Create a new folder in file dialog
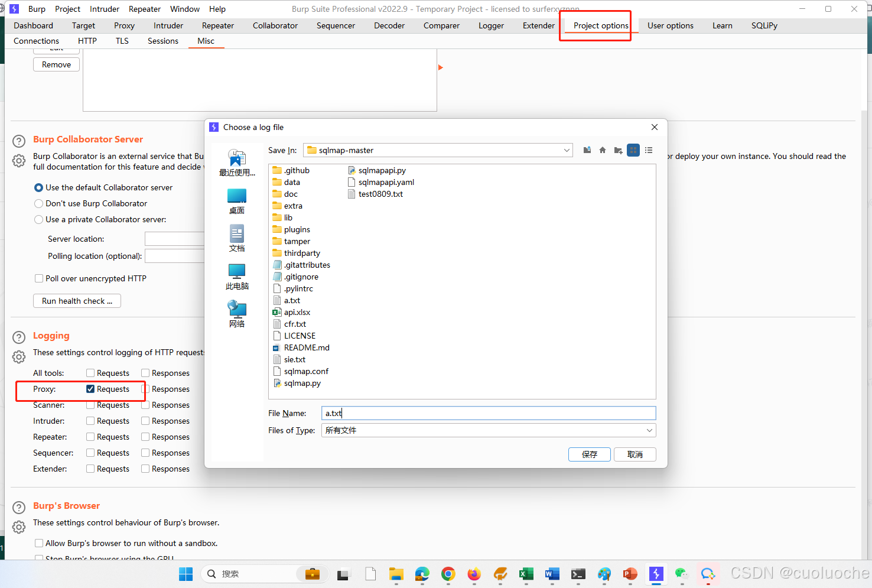The image size is (872, 588). (x=618, y=150)
